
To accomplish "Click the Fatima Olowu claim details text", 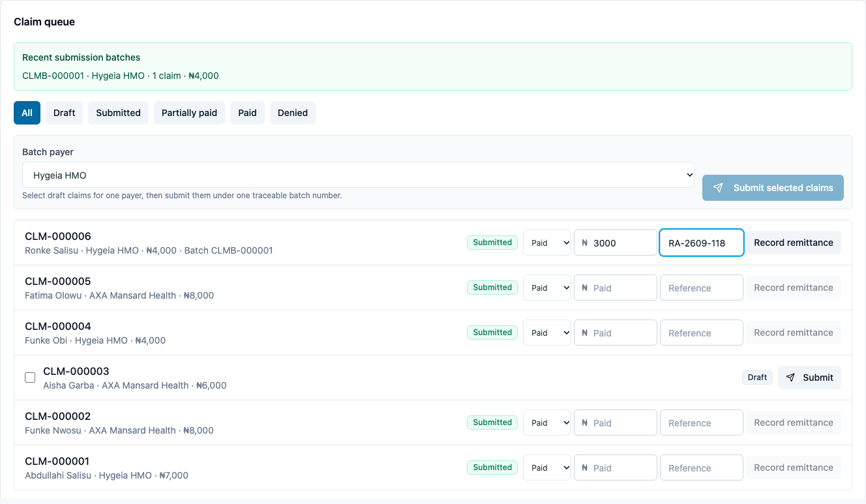I will pyautogui.click(x=119, y=295).
